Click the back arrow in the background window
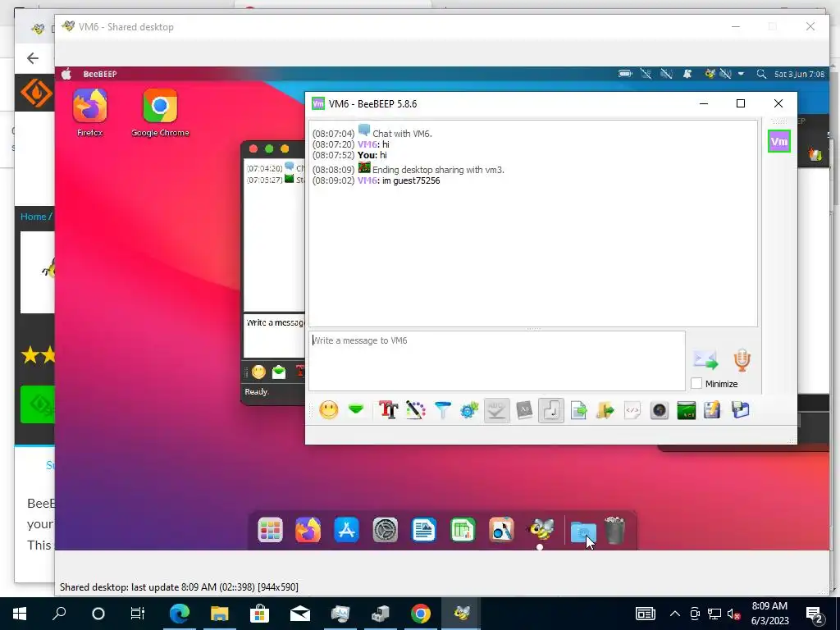Viewport: 840px width, 630px height. tap(33, 58)
